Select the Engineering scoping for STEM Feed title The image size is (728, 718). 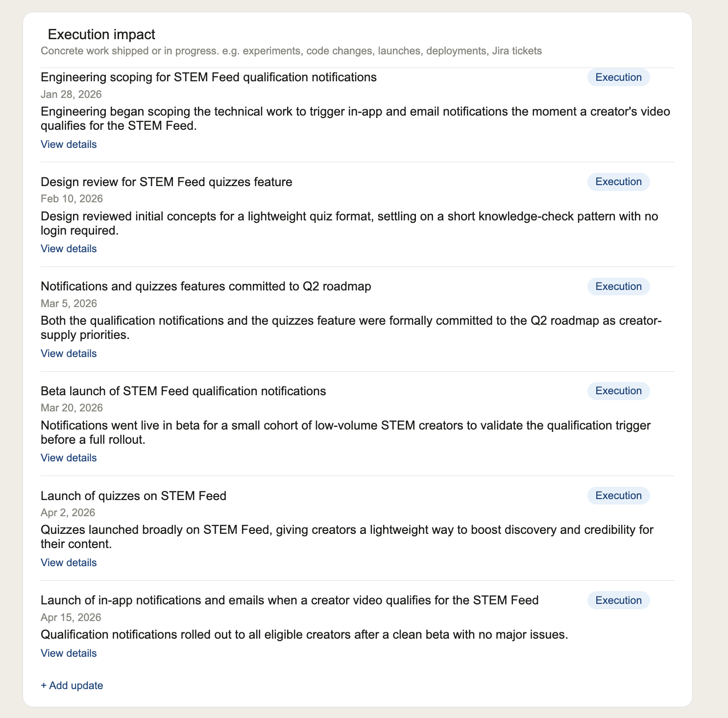(209, 77)
